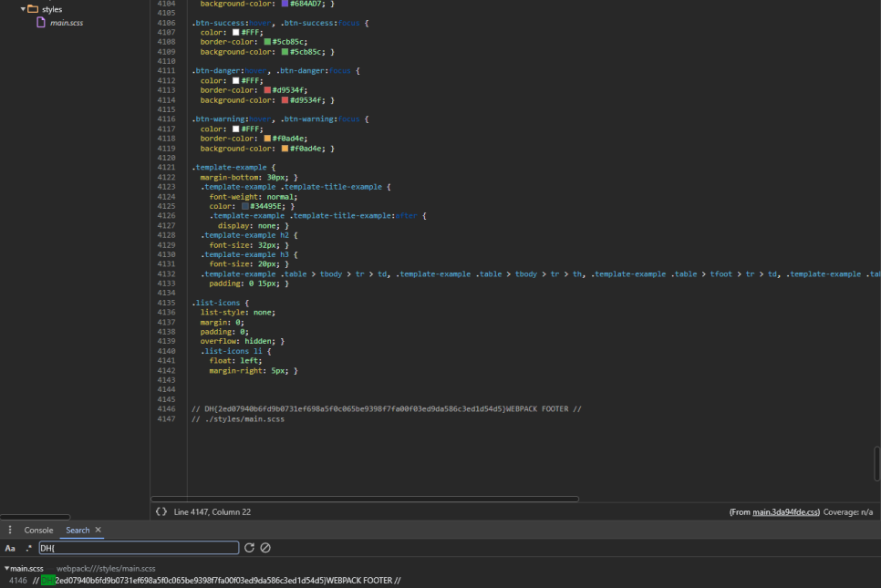The height and width of the screenshot is (588, 881).
Task: Open the main.3da94fde.css source link
Action: click(785, 511)
